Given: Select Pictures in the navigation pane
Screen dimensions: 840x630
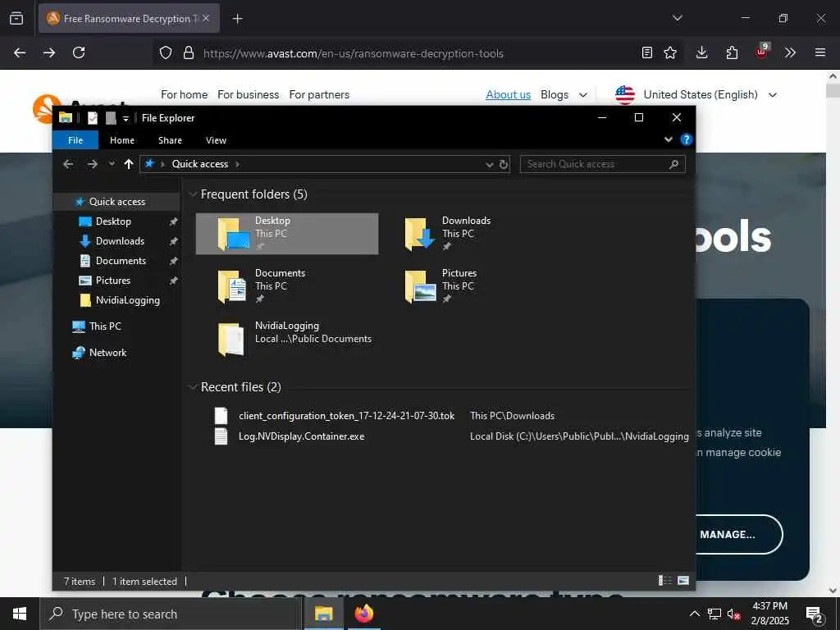Looking at the screenshot, I should (113, 281).
